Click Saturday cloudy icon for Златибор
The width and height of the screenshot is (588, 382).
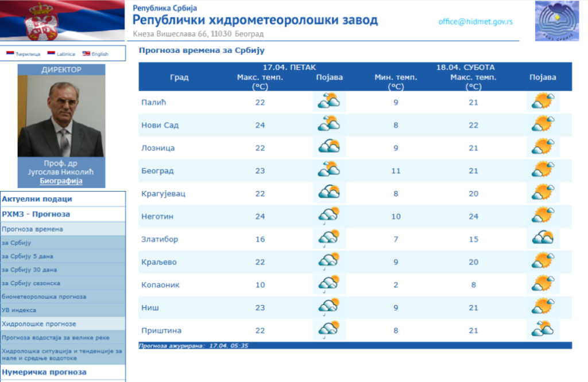[543, 239]
